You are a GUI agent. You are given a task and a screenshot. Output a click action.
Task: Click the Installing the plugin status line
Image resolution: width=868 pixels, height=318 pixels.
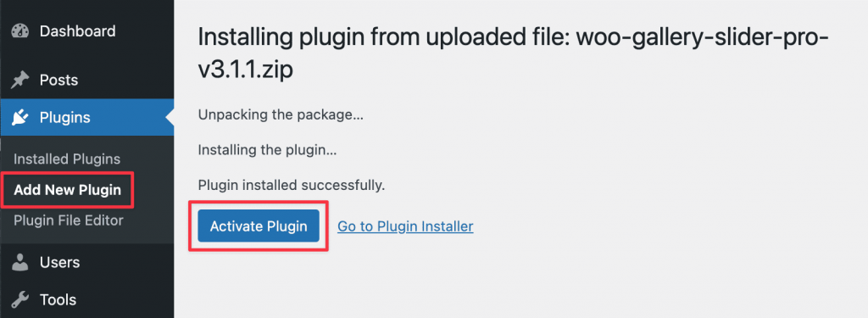coord(267,150)
